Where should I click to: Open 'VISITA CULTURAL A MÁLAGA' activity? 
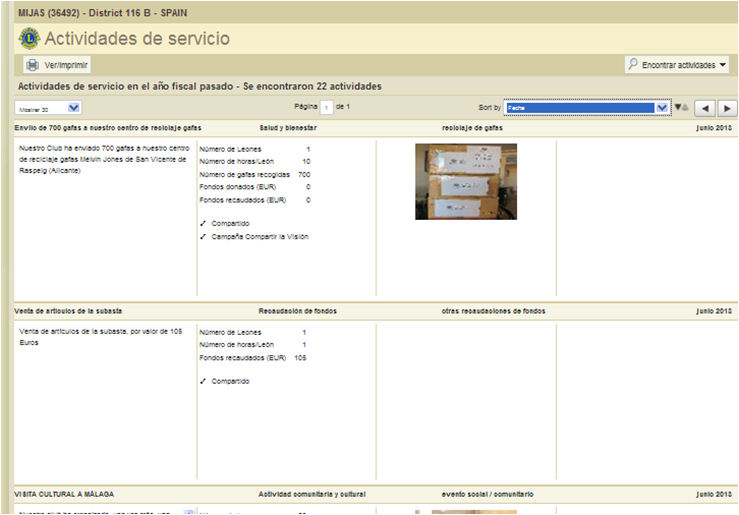coord(64,494)
